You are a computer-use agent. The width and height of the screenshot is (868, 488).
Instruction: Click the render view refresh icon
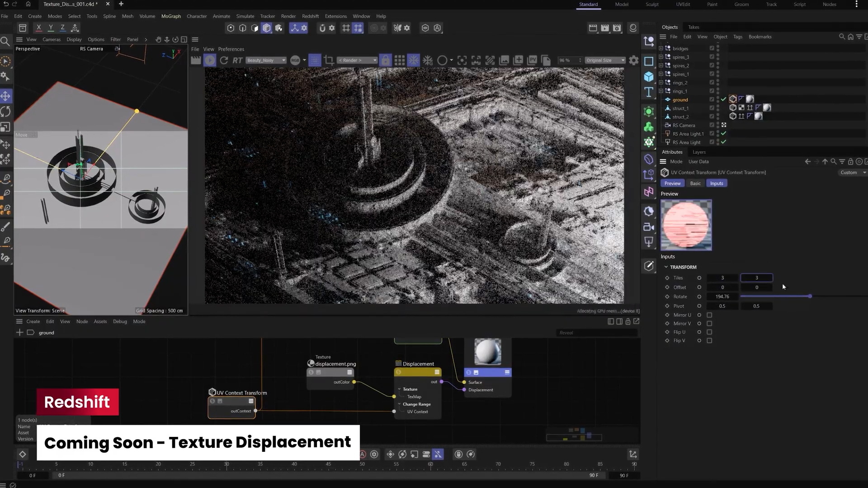coord(224,60)
